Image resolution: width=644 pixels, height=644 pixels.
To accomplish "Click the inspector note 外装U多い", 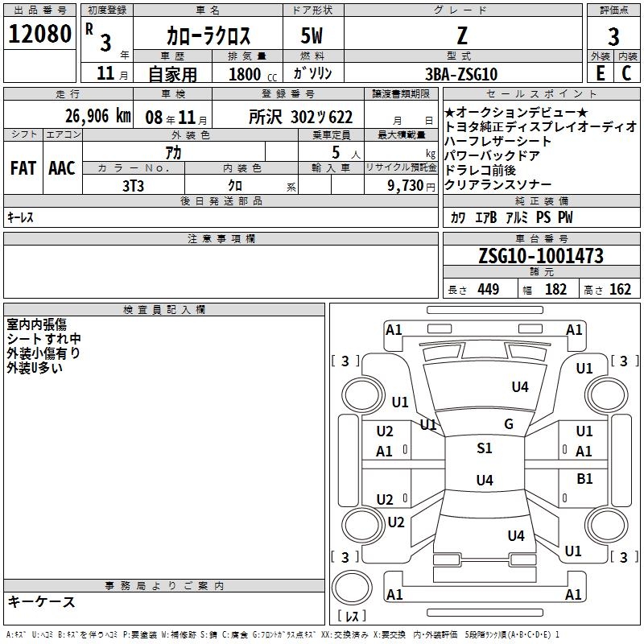I will pyautogui.click(x=35, y=368).
